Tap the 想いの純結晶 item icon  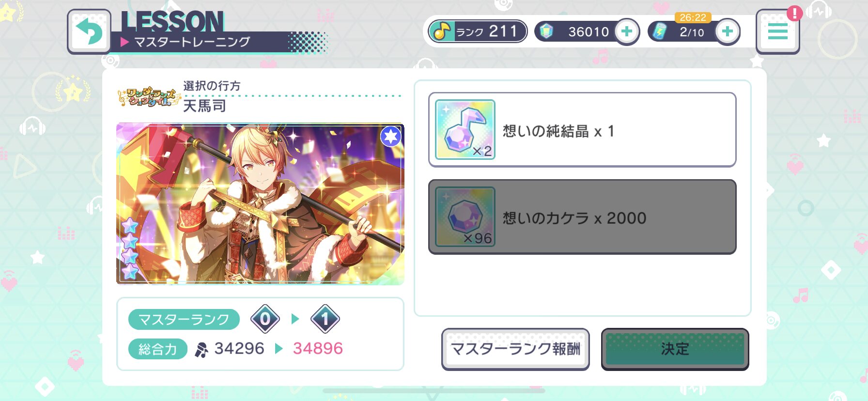(465, 130)
